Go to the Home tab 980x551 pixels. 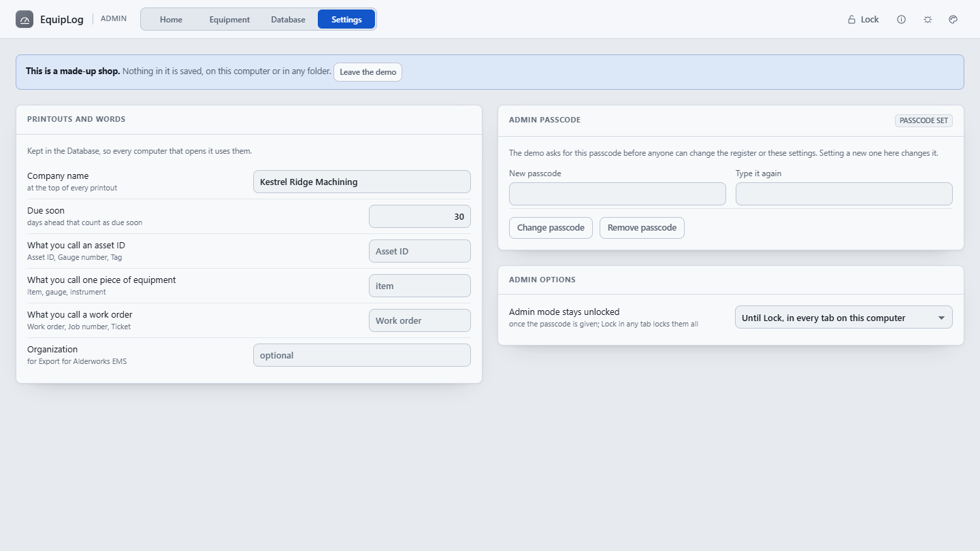pos(171,20)
